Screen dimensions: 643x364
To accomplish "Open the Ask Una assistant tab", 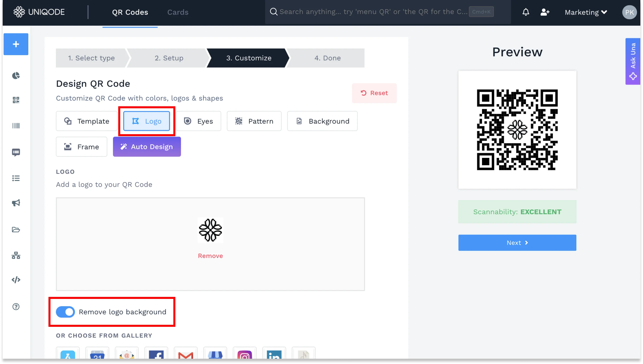I will coord(633,62).
